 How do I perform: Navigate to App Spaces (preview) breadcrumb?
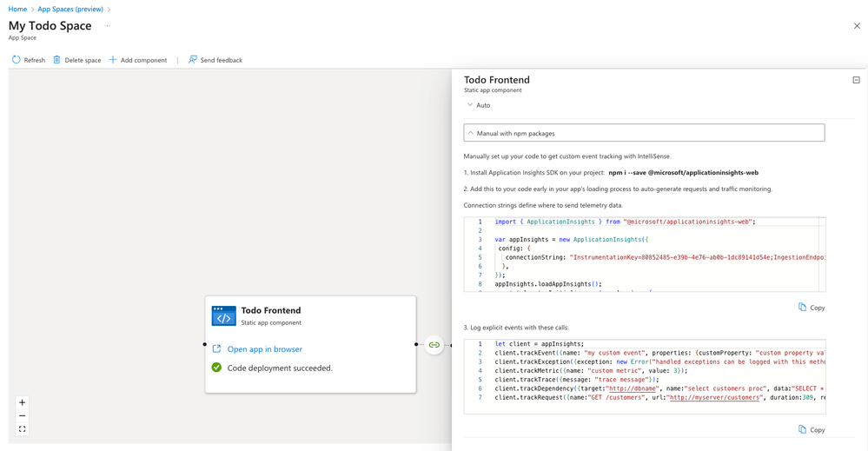pyautogui.click(x=70, y=9)
